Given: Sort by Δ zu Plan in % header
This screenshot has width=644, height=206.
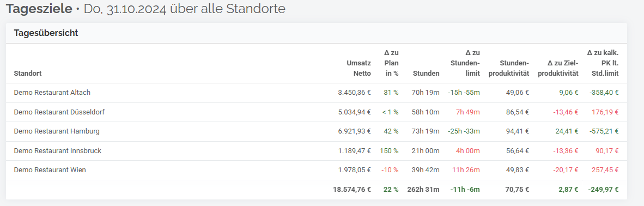Looking at the screenshot, I should [391, 63].
